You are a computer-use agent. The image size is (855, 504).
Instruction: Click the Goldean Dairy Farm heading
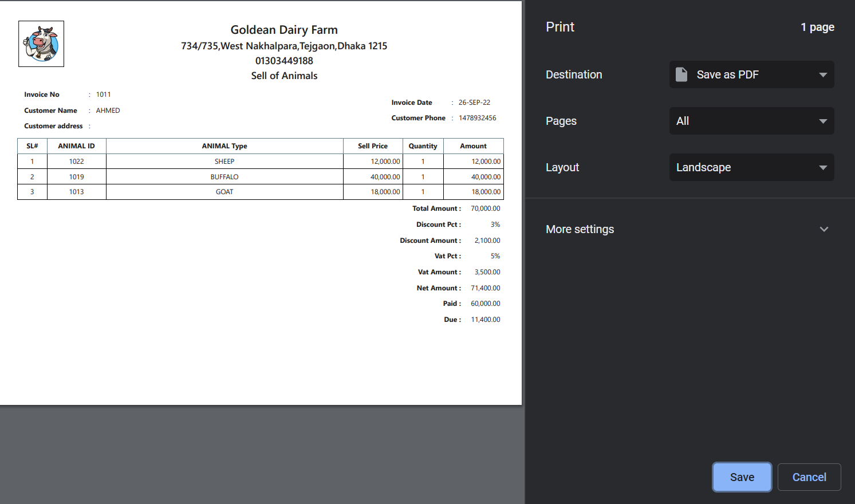click(284, 30)
